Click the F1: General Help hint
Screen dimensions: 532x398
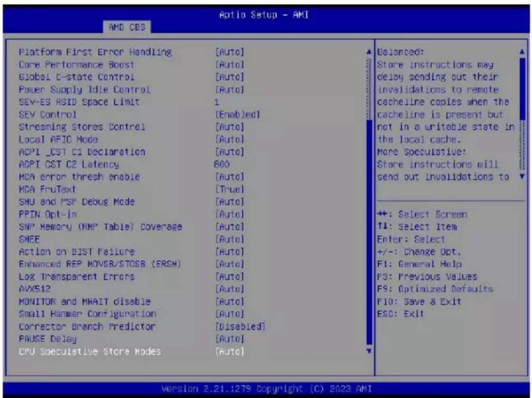[x=419, y=264]
